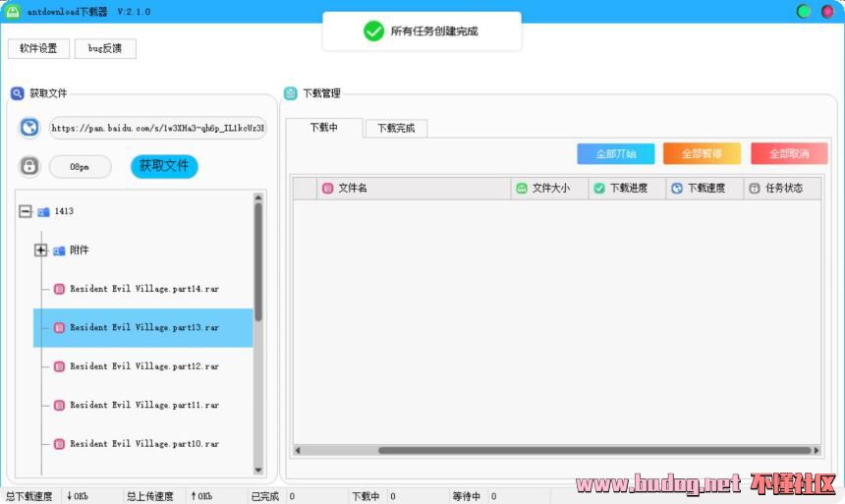The width and height of the screenshot is (845, 504).
Task: Click the 下载管理 panel icon
Action: [x=291, y=93]
